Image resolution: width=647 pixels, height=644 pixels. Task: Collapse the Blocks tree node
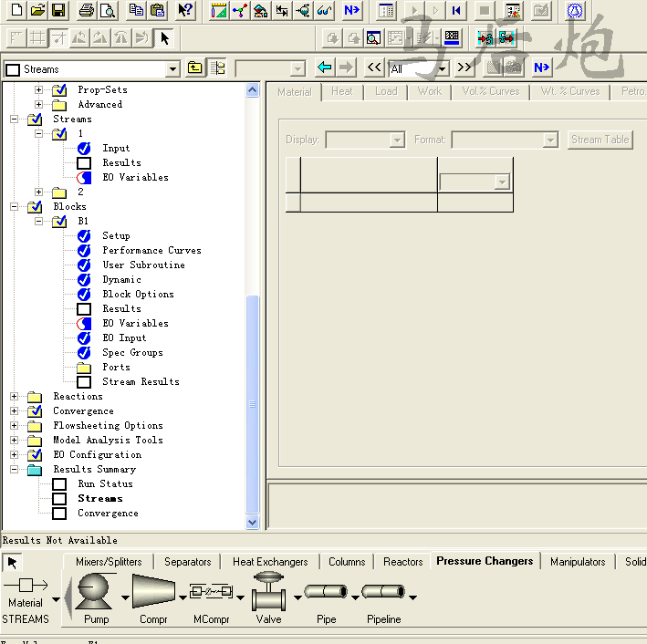(x=14, y=207)
